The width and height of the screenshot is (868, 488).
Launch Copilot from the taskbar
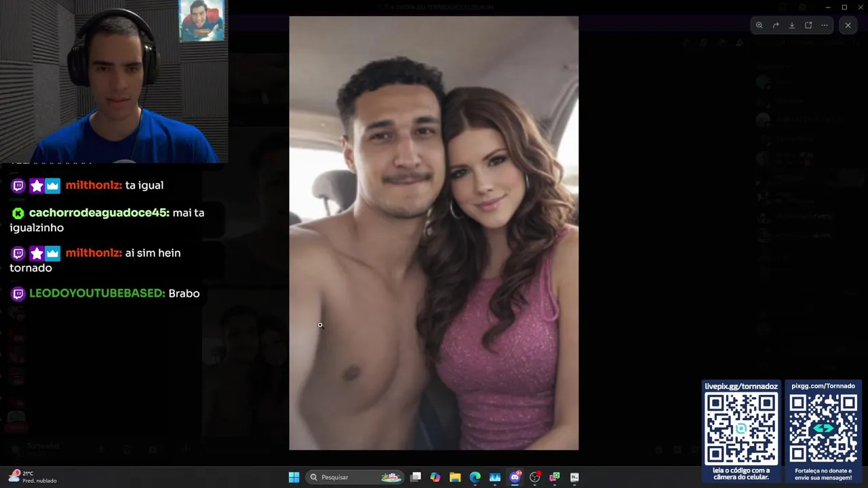(x=435, y=477)
